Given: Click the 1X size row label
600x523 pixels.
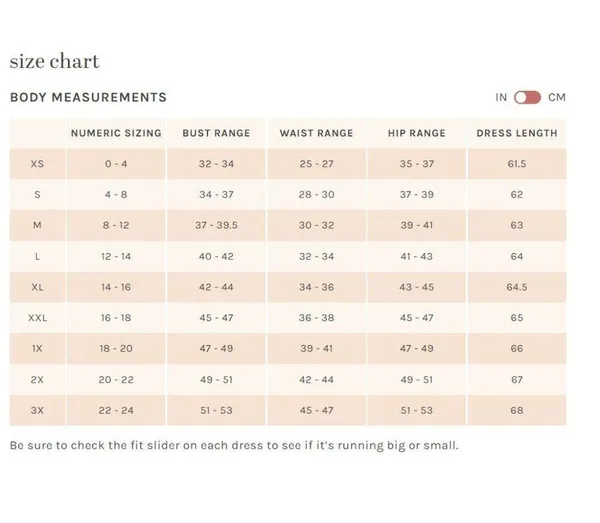Looking at the screenshot, I should [37, 349].
